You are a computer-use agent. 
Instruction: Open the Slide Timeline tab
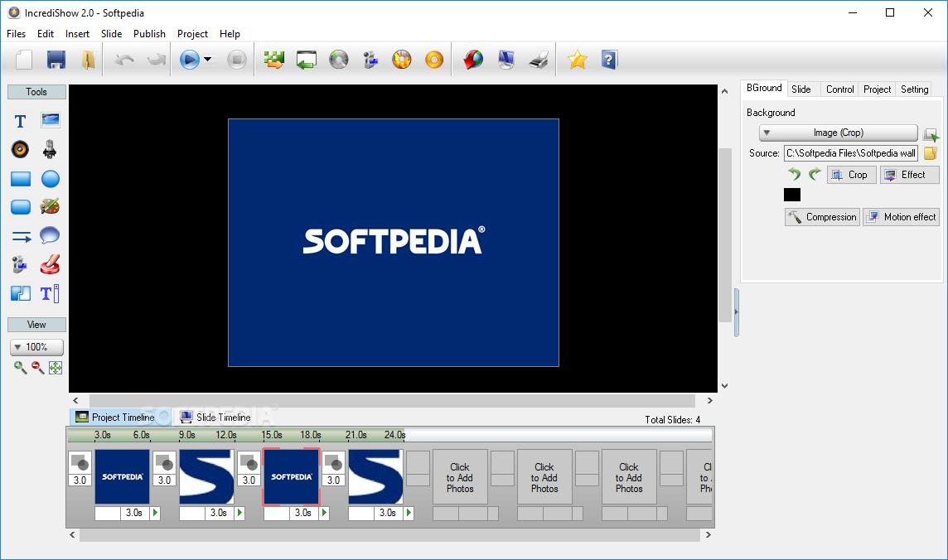[215, 417]
